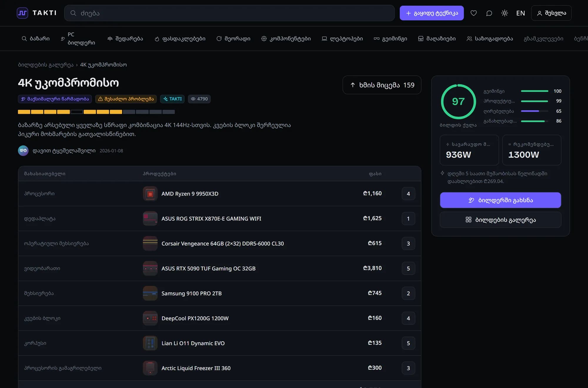Click the TAKTI logo icon
Viewport: 588px width, 388px height.
point(22,13)
